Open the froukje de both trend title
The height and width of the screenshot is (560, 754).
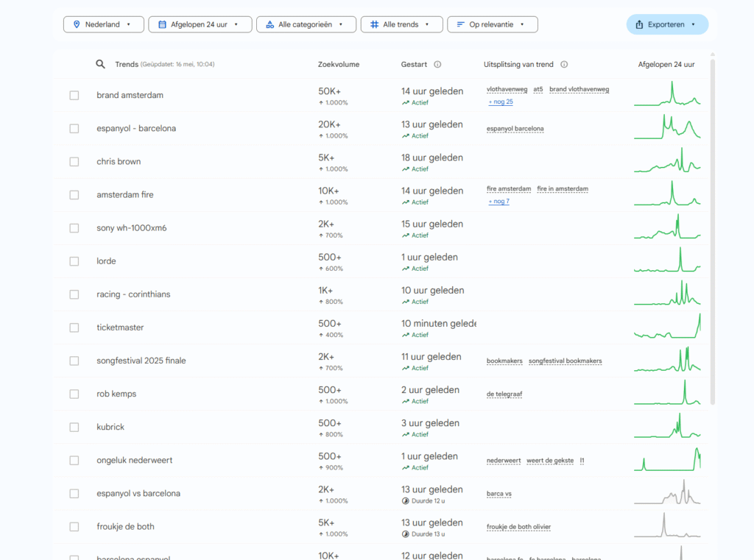125,526
